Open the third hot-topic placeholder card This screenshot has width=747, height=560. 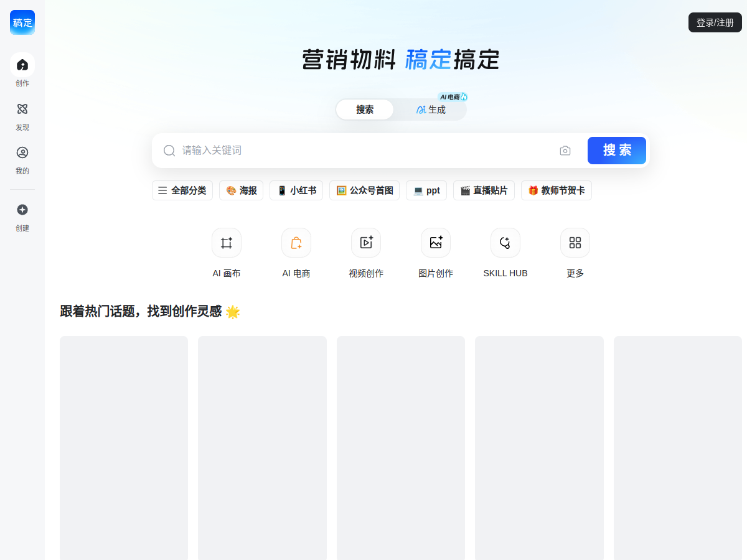point(401,448)
